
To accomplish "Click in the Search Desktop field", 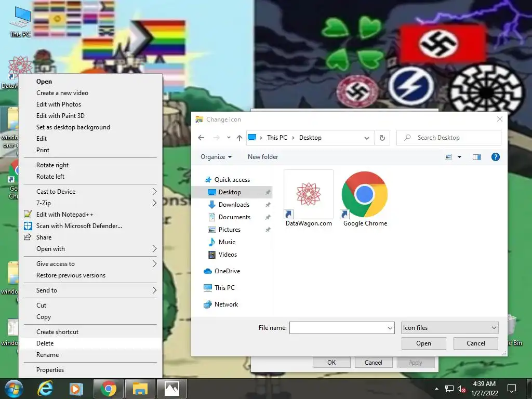I will coord(448,138).
